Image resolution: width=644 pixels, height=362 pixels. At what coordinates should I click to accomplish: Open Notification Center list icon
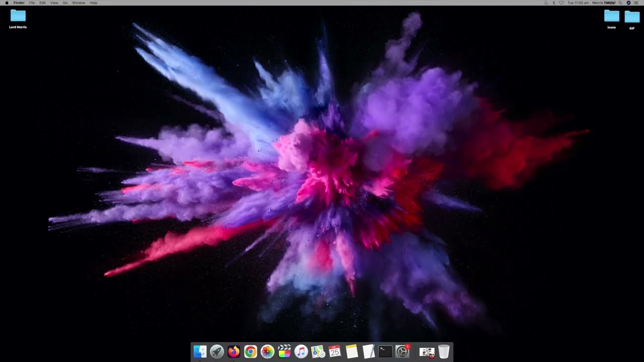pos(636,3)
